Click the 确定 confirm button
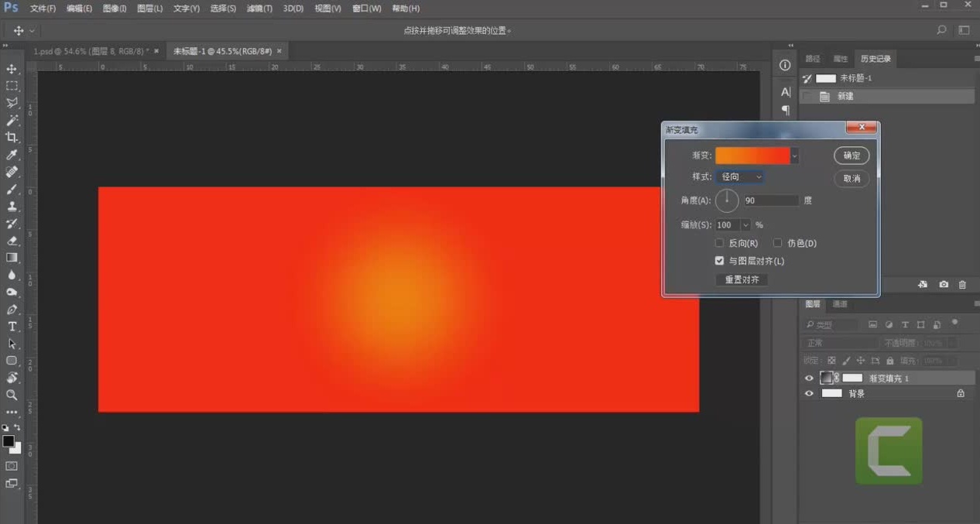Image resolution: width=980 pixels, height=524 pixels. tap(852, 156)
